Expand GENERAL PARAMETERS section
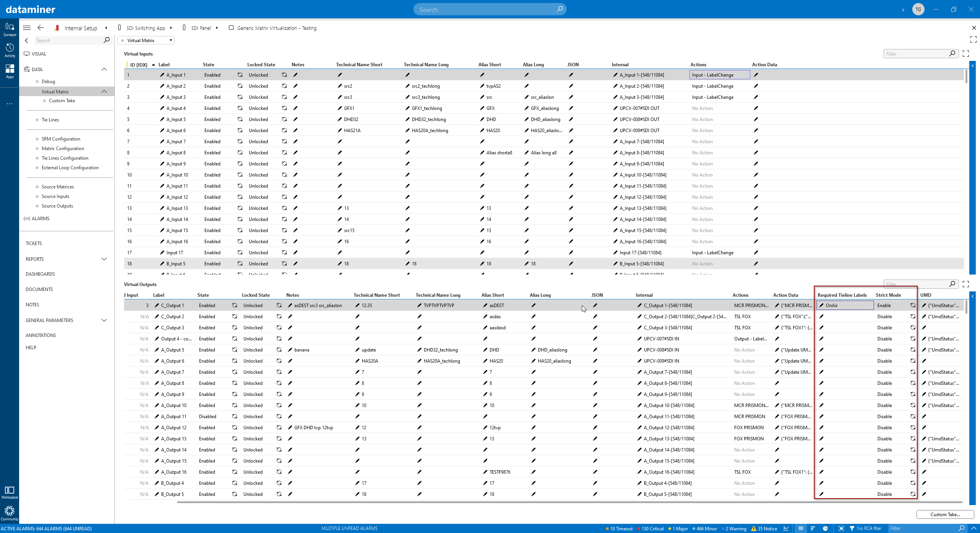The width and height of the screenshot is (980, 533). [x=104, y=320]
